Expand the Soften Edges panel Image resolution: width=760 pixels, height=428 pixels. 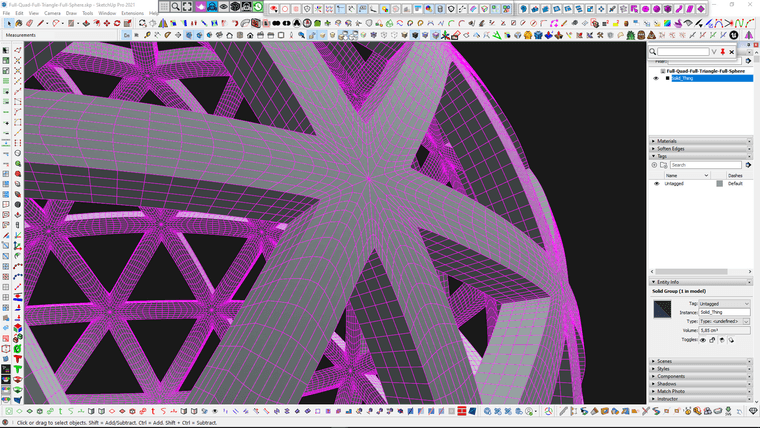pyautogui.click(x=700, y=149)
